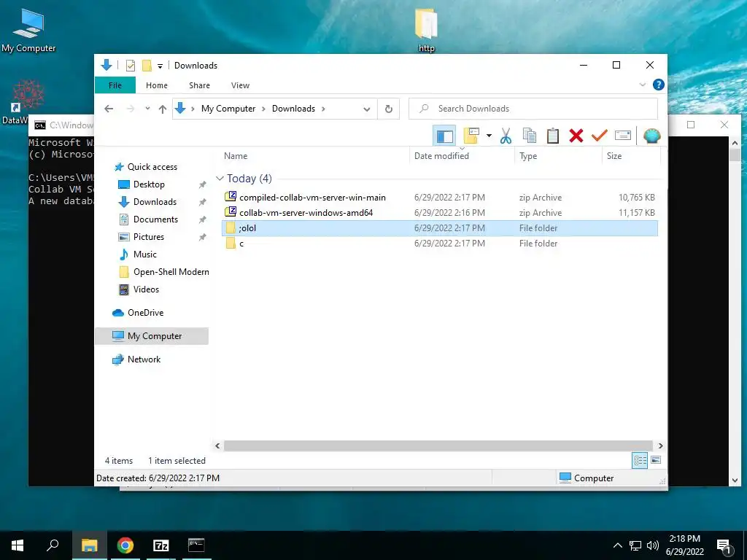Click the shell globe toolbar icon
This screenshot has width=747, height=560.
651,136
